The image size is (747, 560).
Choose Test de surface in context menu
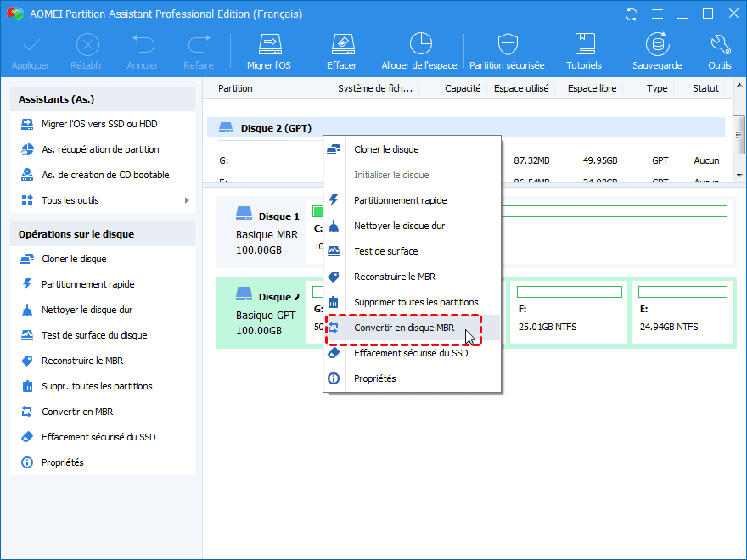[385, 251]
